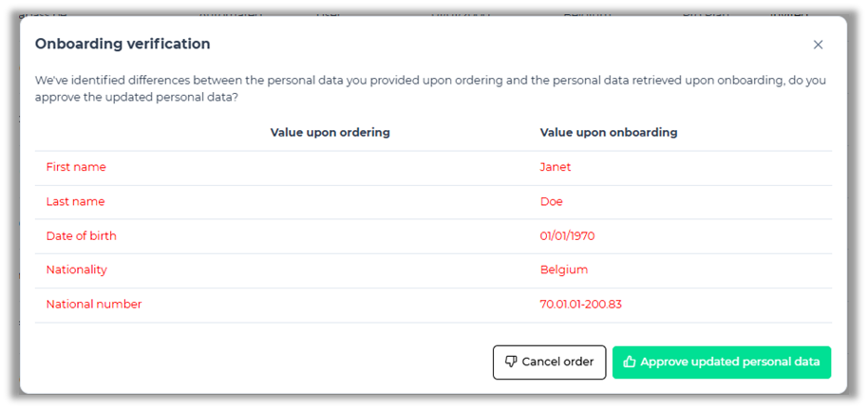This screenshot has height=409, width=868.
Task: Click the Nationality row label
Action: point(76,270)
